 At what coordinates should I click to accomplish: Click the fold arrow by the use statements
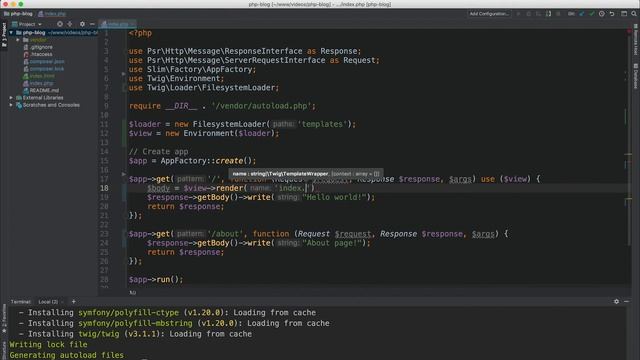click(x=124, y=74)
